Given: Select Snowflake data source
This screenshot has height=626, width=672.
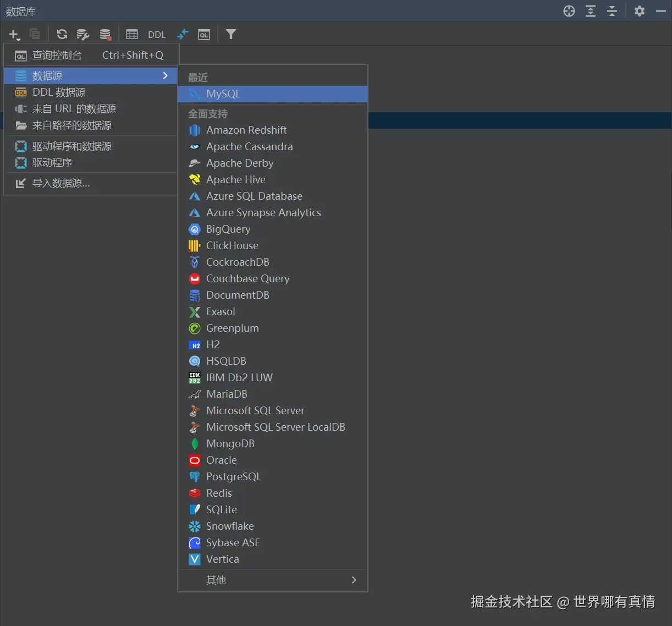Looking at the screenshot, I should [273, 526].
